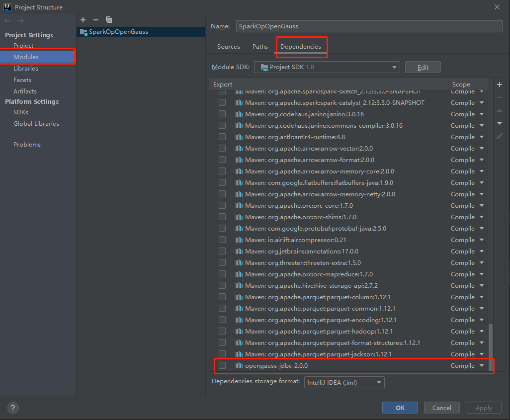The width and height of the screenshot is (510, 420).
Task: Click the Move dependency down arrow
Action: tap(500, 123)
